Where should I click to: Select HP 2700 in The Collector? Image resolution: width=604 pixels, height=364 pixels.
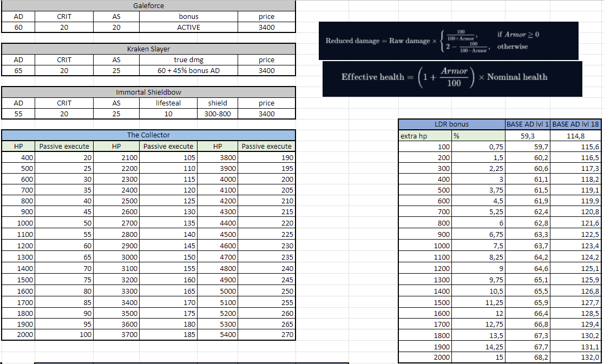click(x=116, y=223)
